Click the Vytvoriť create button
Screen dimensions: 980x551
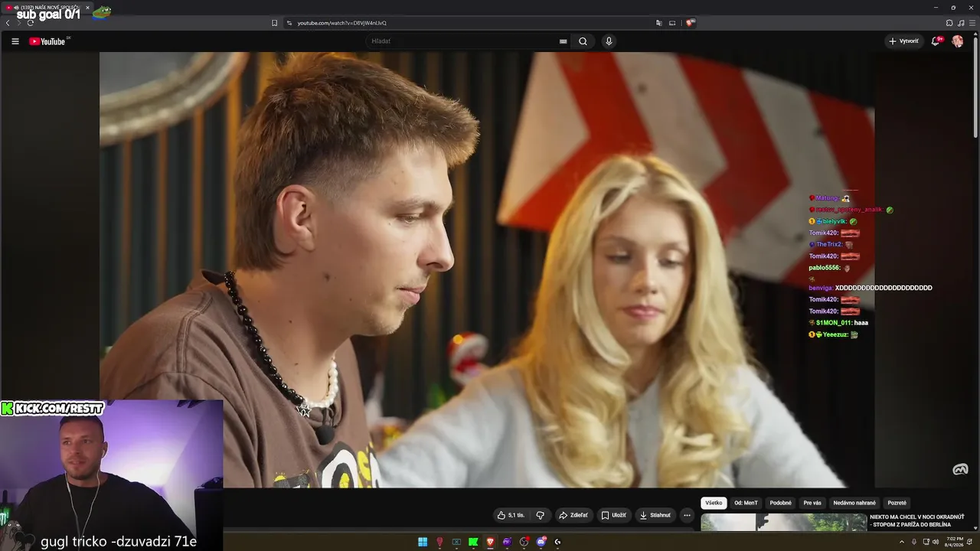(903, 41)
